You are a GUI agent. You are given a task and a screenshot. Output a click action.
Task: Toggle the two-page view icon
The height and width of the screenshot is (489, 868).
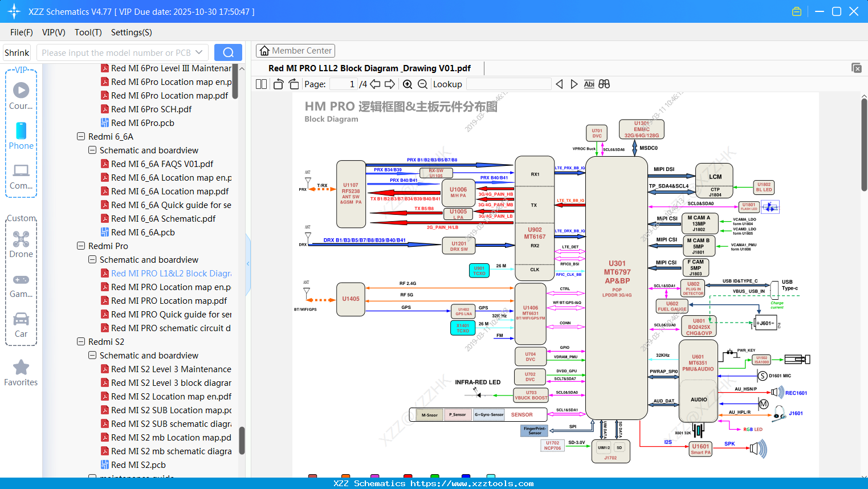click(x=262, y=84)
